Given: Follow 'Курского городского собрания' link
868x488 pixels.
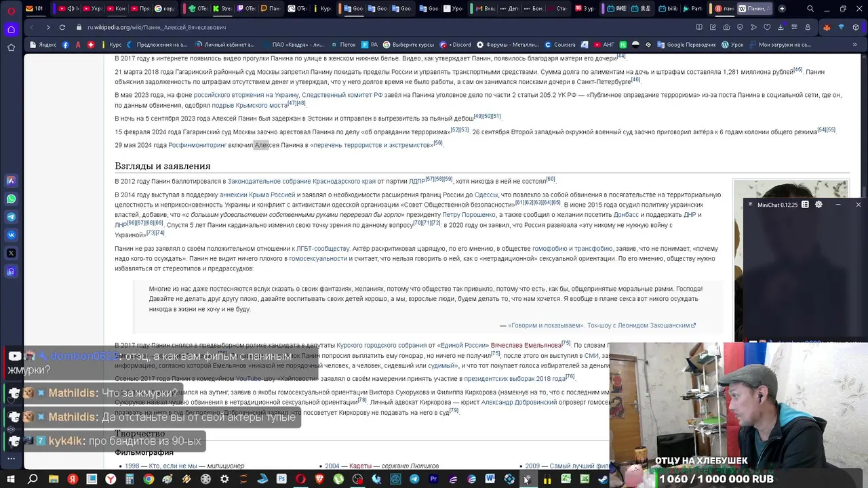Looking at the screenshot, I should point(382,346).
